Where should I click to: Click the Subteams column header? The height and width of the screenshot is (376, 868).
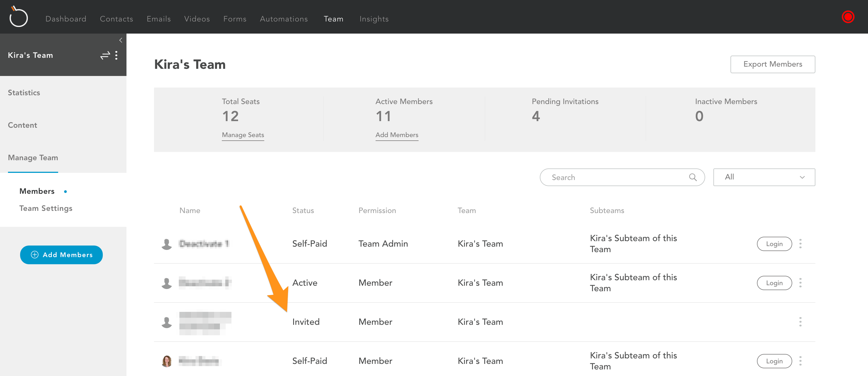tap(606, 210)
